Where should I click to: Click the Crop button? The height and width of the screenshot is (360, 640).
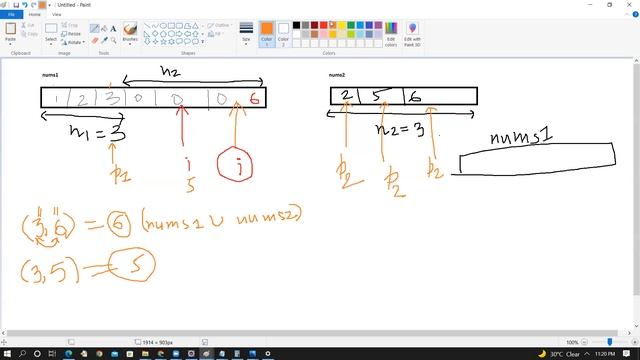69,25
